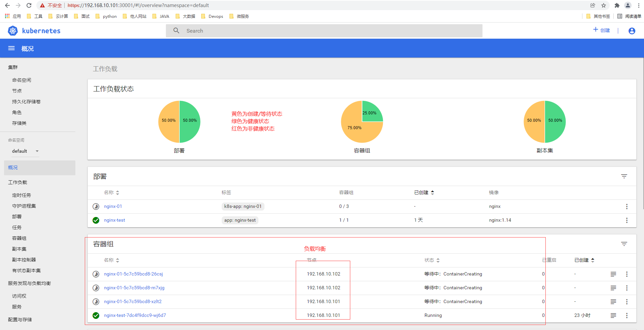Image resolution: width=644 pixels, height=330 pixels.
Task: Open filter icon for pods card
Action: [624, 244]
